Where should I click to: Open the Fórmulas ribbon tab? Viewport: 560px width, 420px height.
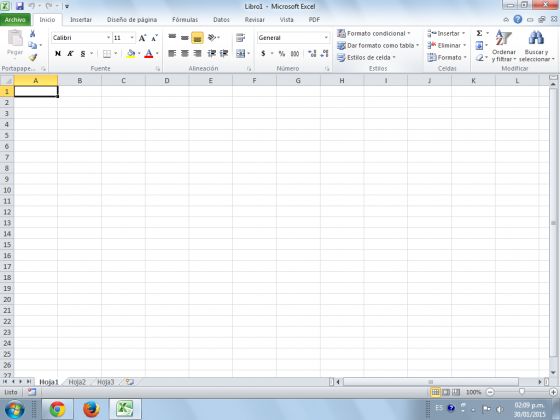click(185, 20)
